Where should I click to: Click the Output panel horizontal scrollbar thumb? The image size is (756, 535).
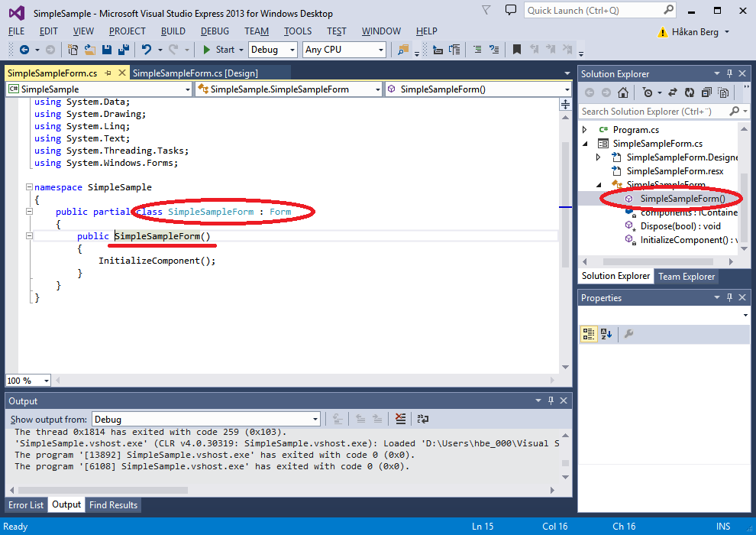[102, 490]
